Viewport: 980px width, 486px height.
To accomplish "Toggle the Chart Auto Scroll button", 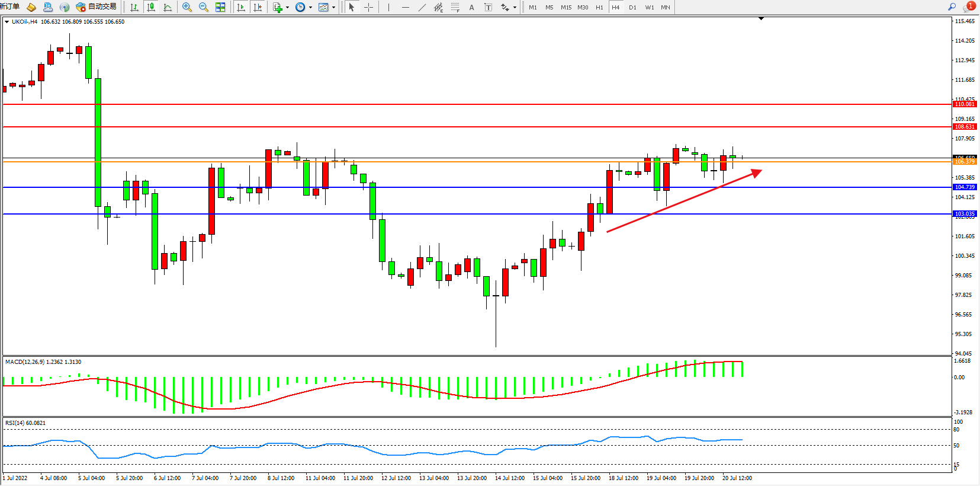I will (241, 7).
